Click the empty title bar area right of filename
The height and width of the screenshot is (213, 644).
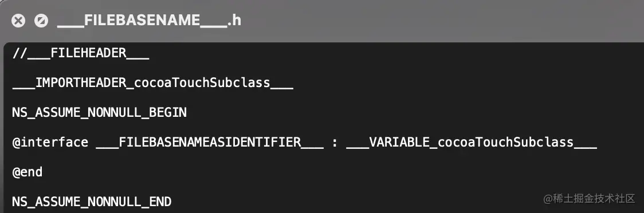click(x=439, y=21)
